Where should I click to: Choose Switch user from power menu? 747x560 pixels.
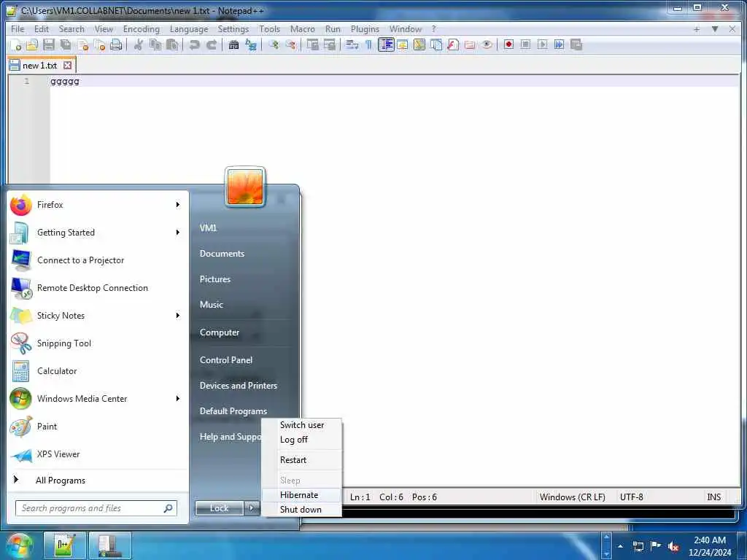click(x=301, y=425)
